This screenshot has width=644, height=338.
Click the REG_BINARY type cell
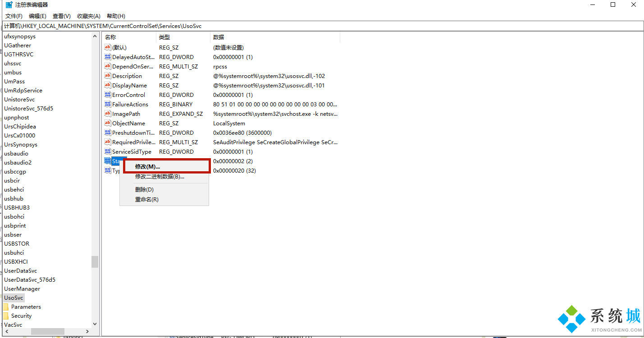175,105
